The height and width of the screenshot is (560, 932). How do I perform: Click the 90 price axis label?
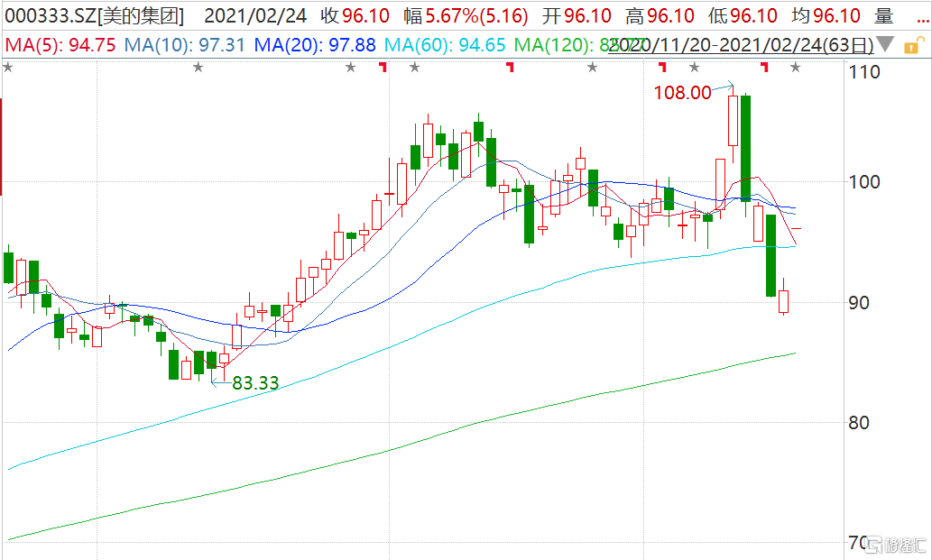pos(859,303)
